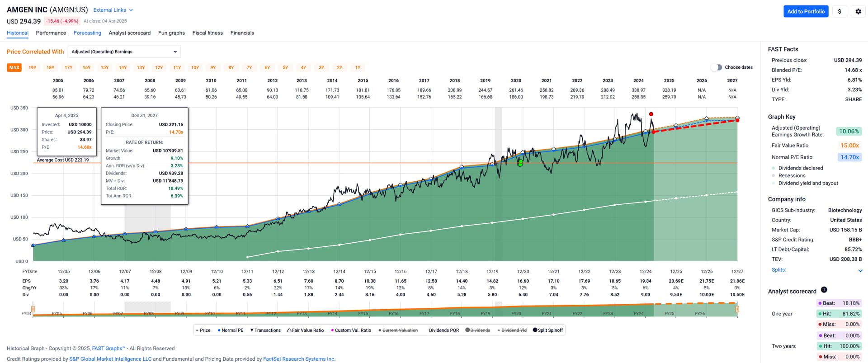Screen dimensions: 868x363
Task: Click Add to Portfolio button
Action: tap(806, 11)
